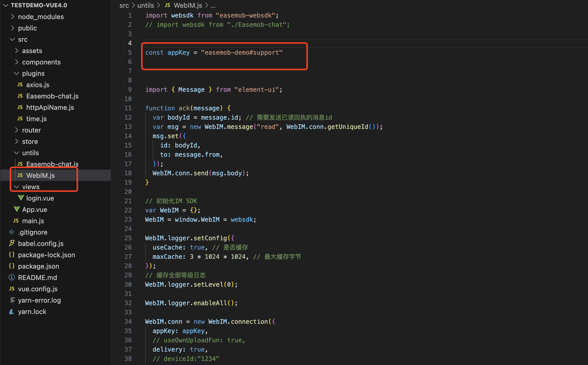Expand the public folder

12,28
